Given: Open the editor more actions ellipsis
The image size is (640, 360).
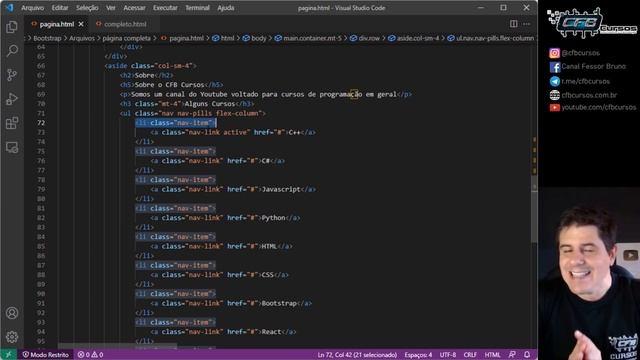Looking at the screenshot, I should 527,24.
